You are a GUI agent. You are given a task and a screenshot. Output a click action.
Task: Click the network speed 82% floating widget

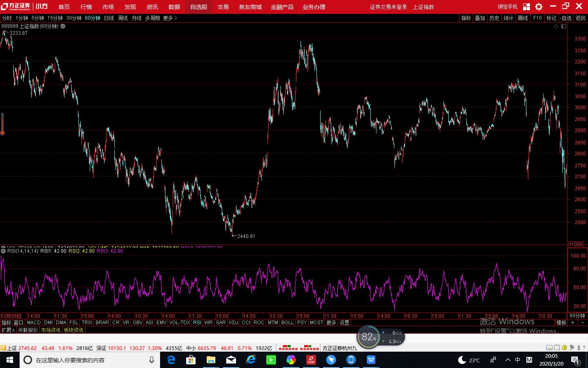368,337
